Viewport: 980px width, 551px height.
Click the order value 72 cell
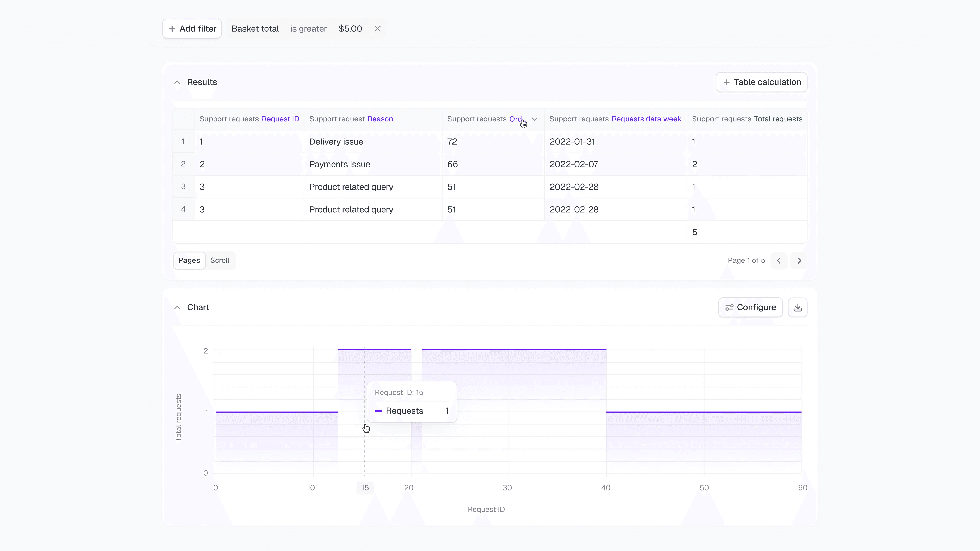(493, 142)
